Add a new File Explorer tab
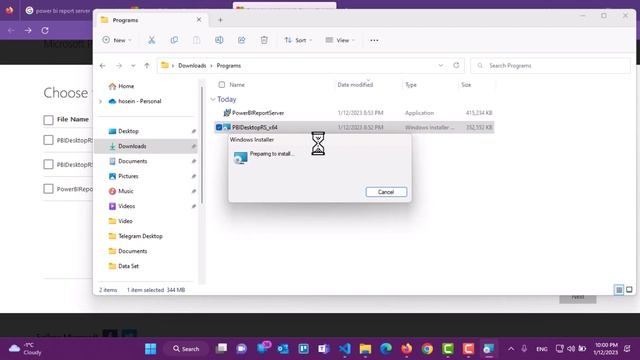This screenshot has width=640, height=360. pos(220,20)
